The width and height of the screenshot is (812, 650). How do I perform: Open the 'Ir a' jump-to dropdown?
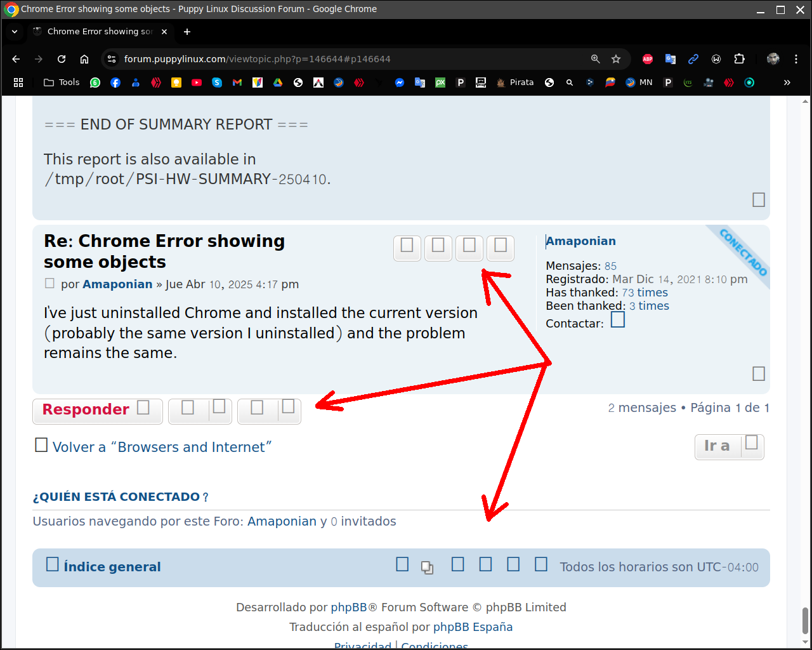[729, 446]
